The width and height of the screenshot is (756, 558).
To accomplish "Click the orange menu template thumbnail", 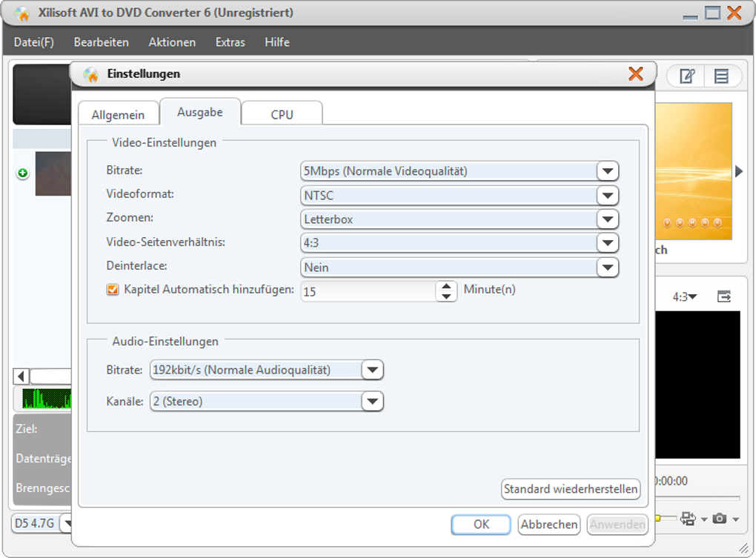I will [x=694, y=171].
